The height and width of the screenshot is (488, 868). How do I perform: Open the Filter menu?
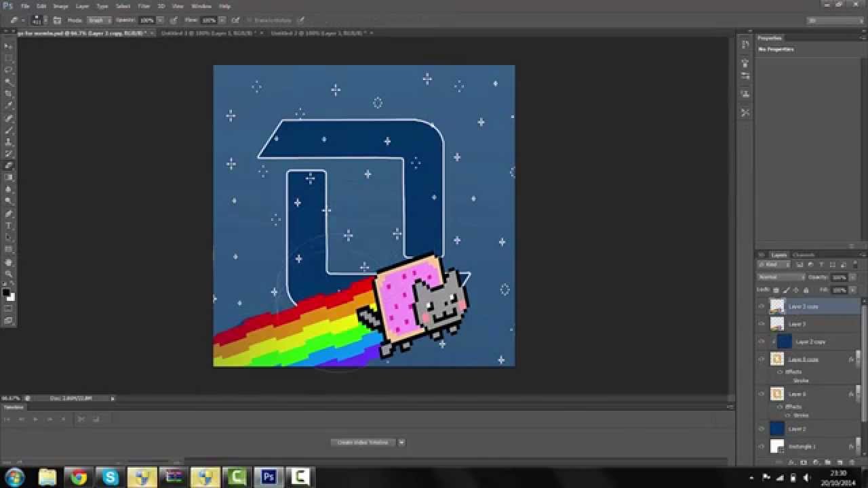point(144,6)
